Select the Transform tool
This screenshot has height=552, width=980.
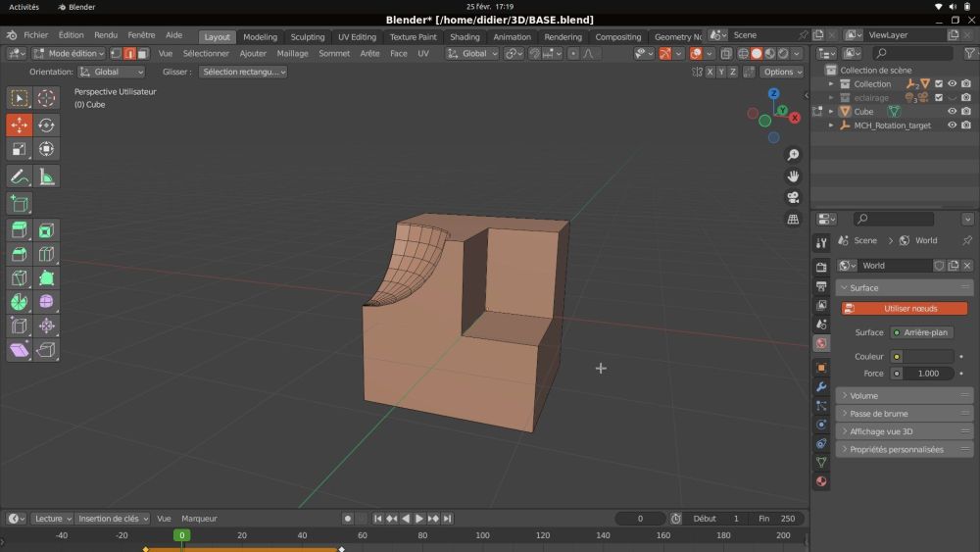point(46,149)
